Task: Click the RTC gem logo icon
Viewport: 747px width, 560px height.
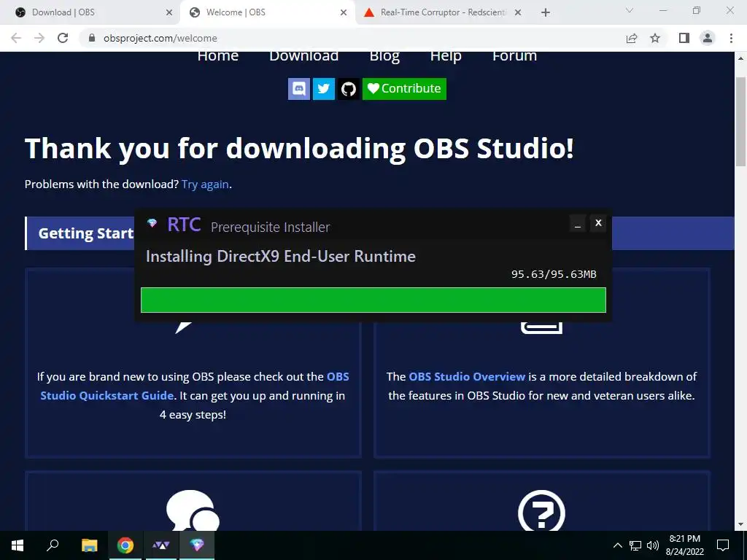Action: [x=152, y=223]
